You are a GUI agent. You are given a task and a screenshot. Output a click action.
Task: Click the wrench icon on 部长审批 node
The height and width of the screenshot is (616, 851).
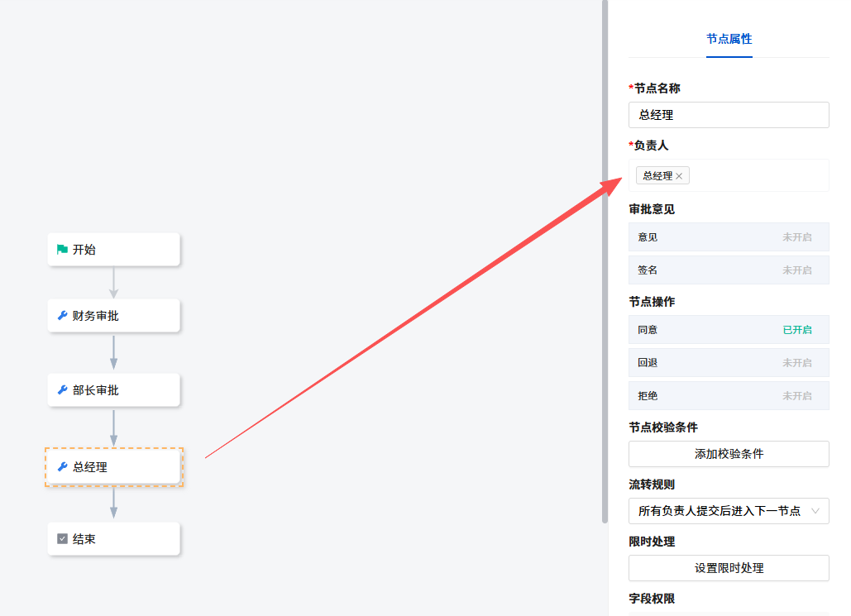62,389
